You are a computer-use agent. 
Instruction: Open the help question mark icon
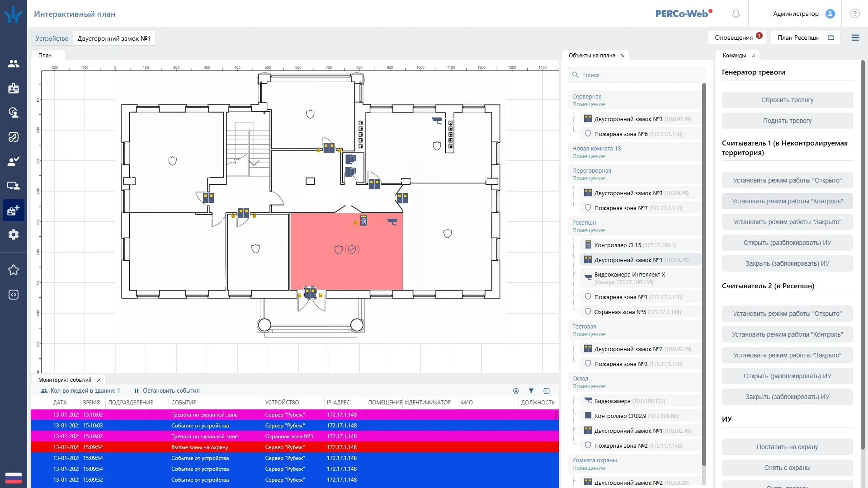pos(855,14)
